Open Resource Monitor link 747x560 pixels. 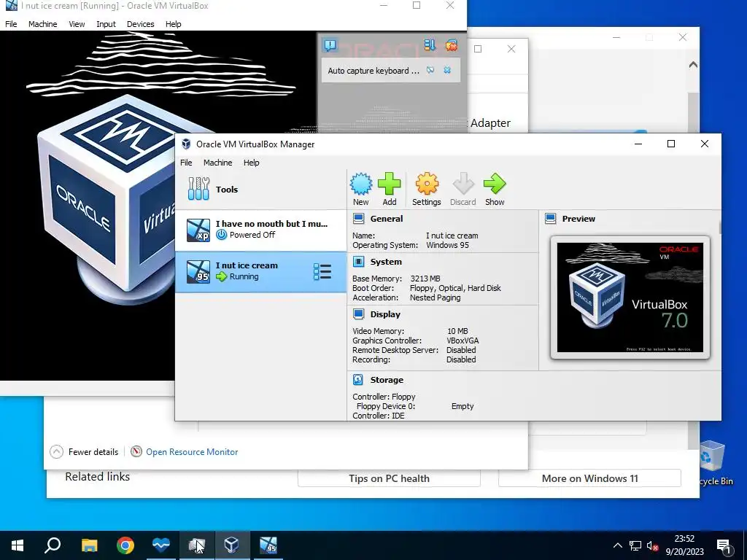192,452
